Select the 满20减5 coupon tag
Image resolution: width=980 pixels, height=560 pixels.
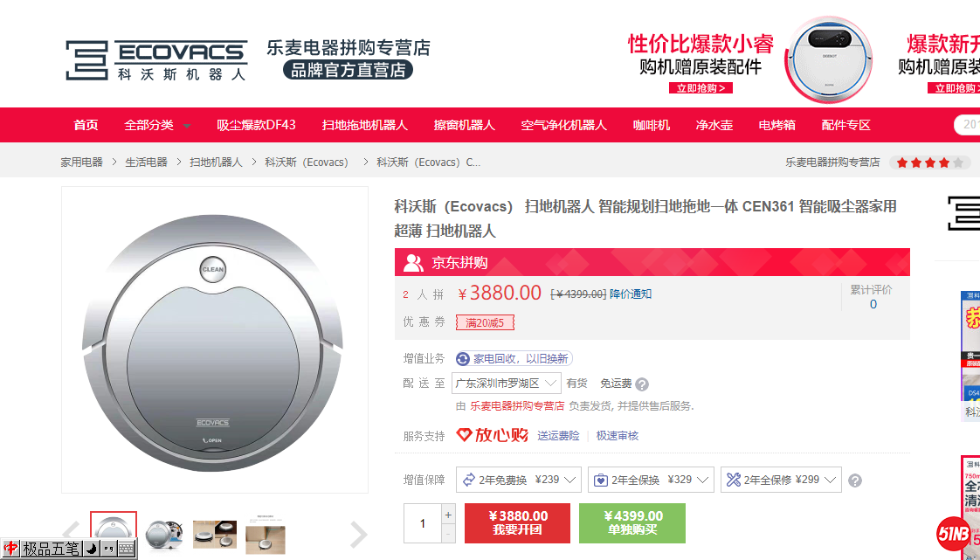[x=485, y=322]
